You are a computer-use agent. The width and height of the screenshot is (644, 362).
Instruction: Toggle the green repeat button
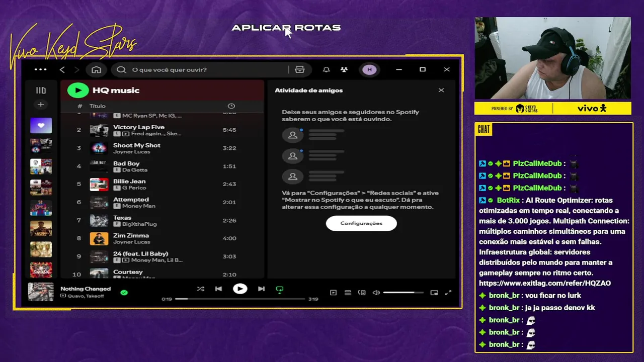(x=280, y=289)
